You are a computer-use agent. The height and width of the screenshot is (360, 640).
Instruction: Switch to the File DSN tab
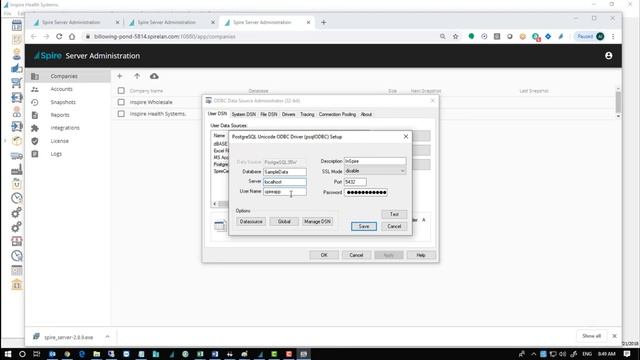269,114
